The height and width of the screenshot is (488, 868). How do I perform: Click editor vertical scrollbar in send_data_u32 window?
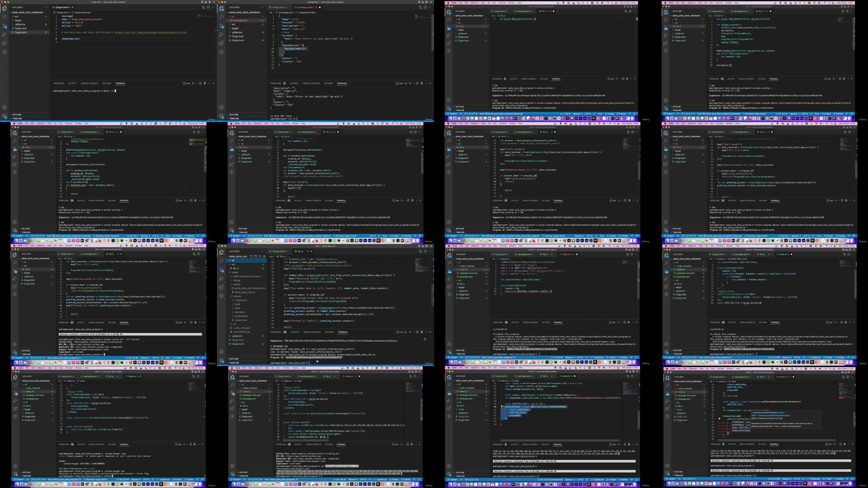click(x=433, y=295)
